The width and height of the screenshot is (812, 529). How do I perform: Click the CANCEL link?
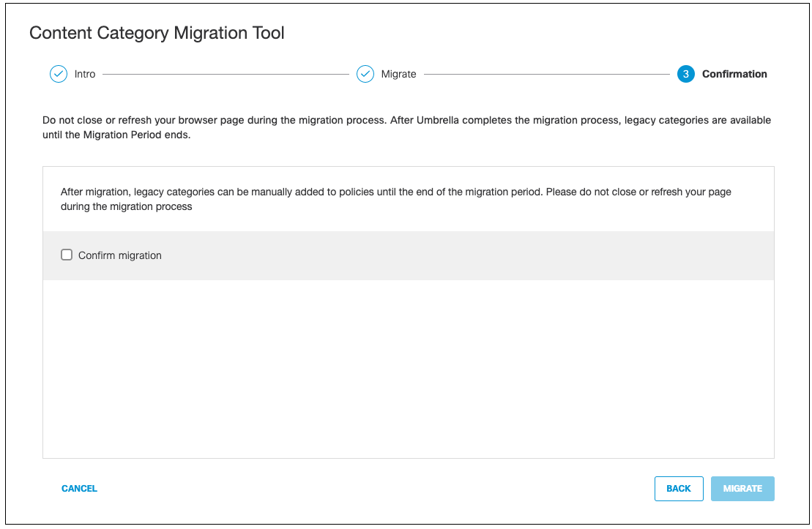(79, 489)
